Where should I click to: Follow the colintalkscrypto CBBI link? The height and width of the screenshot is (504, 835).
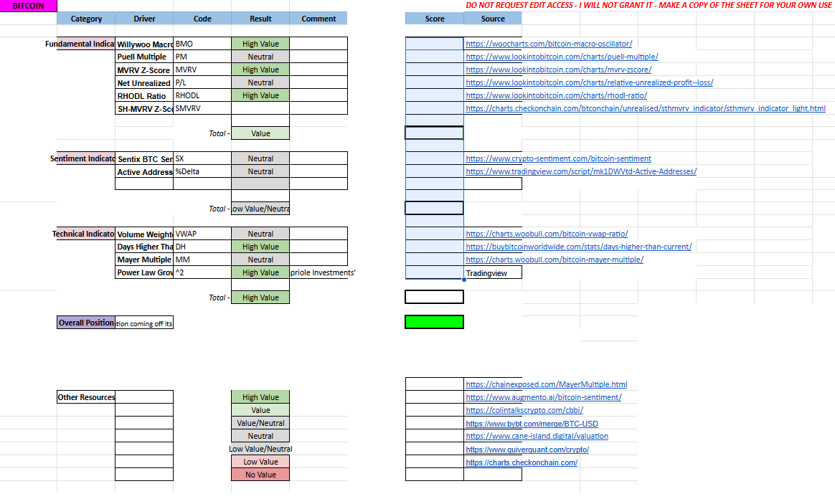(524, 410)
